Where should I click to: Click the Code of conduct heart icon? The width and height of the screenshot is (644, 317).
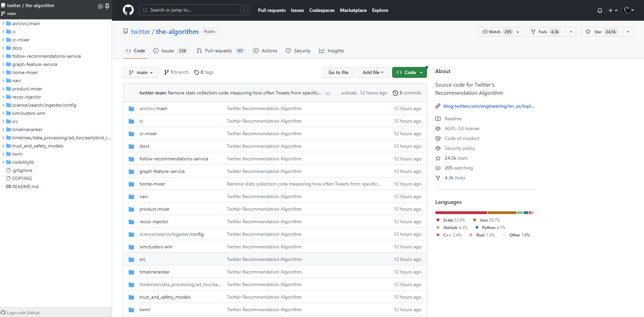[x=438, y=139]
